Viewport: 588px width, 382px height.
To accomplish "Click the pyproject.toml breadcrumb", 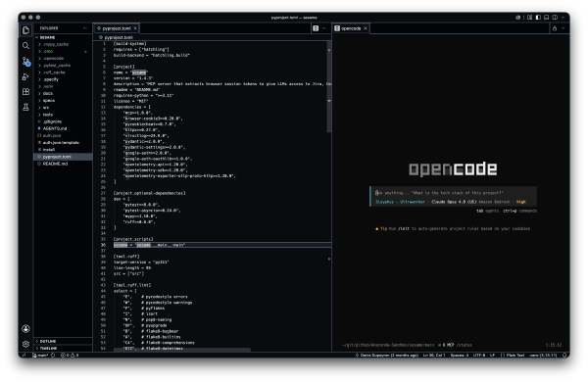I will (x=116, y=37).
